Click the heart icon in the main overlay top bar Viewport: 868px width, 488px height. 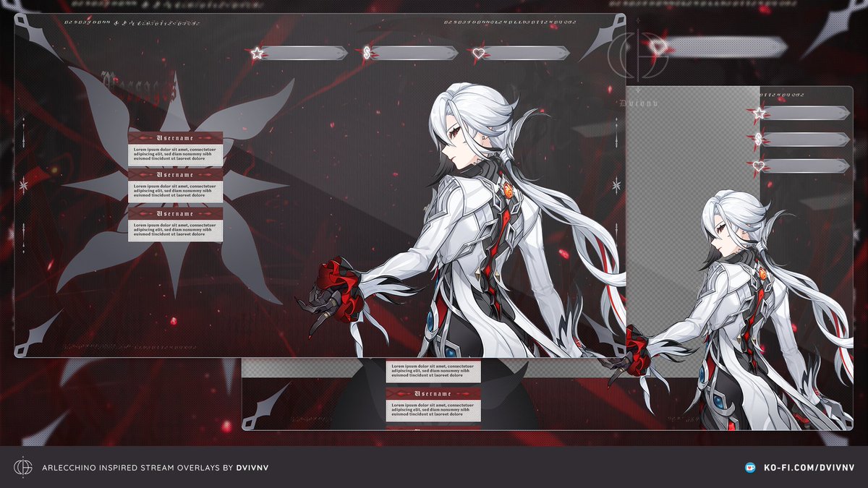coord(477,53)
